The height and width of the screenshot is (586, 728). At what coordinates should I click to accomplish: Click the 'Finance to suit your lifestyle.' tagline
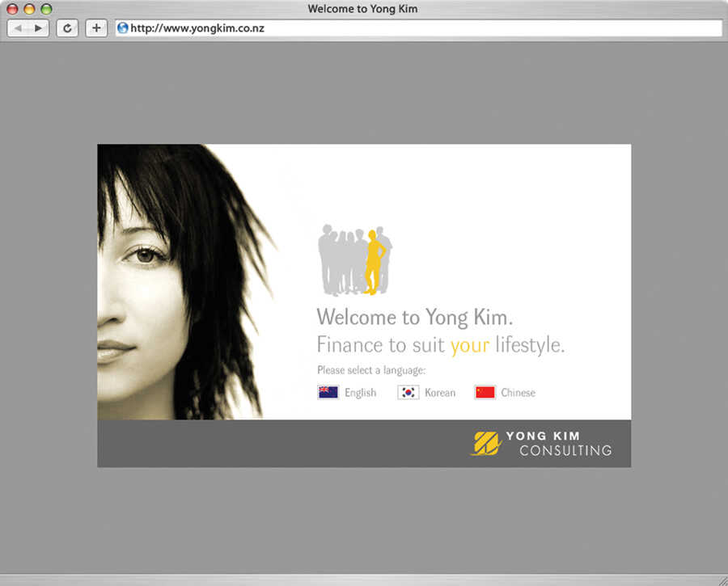(x=441, y=345)
